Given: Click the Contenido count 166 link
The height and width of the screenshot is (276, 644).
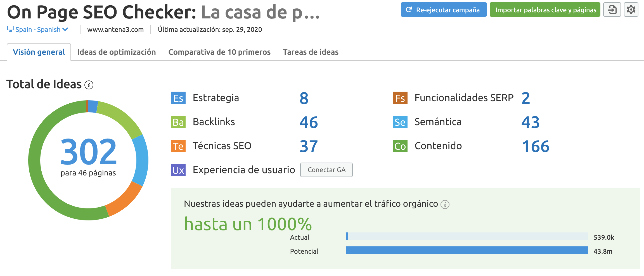Looking at the screenshot, I should (535, 146).
